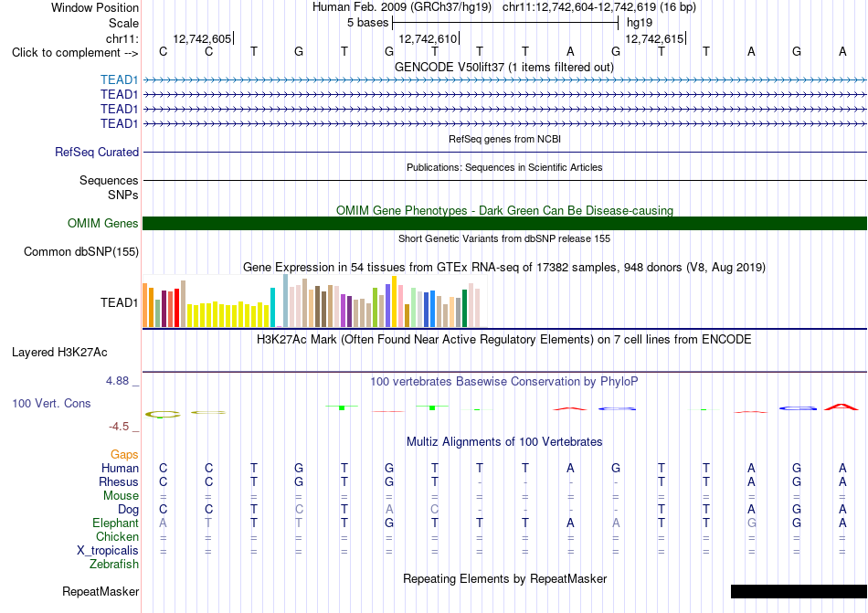
Task: Open RefSeq Curated track label
Action: (97, 153)
